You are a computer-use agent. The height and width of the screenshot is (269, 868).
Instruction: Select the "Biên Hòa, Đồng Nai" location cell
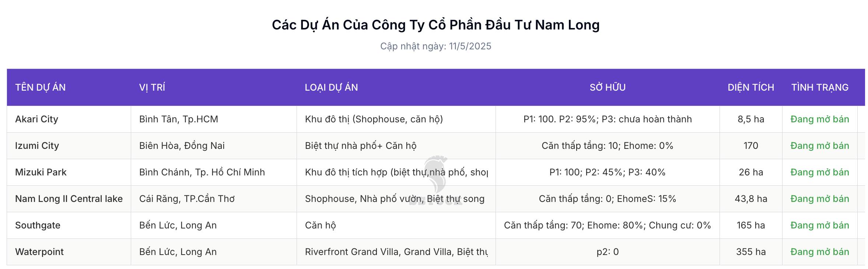(182, 146)
